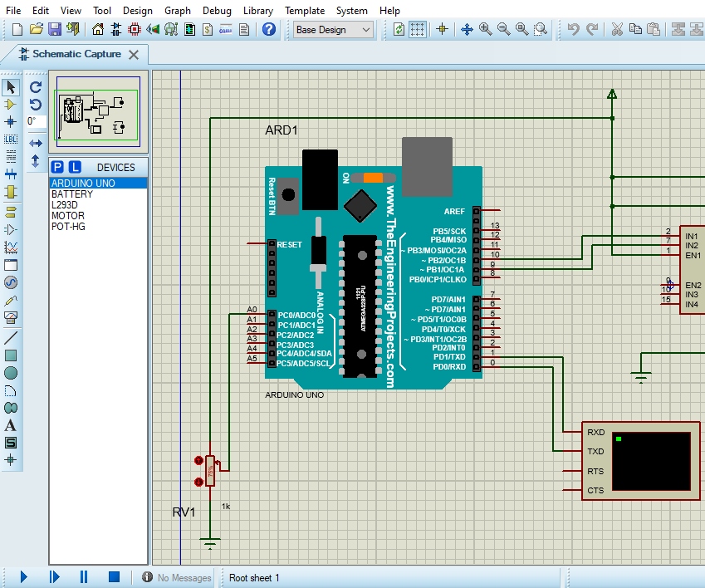The image size is (705, 588).
Task: Select the Bus mode tool
Action: coord(10,173)
